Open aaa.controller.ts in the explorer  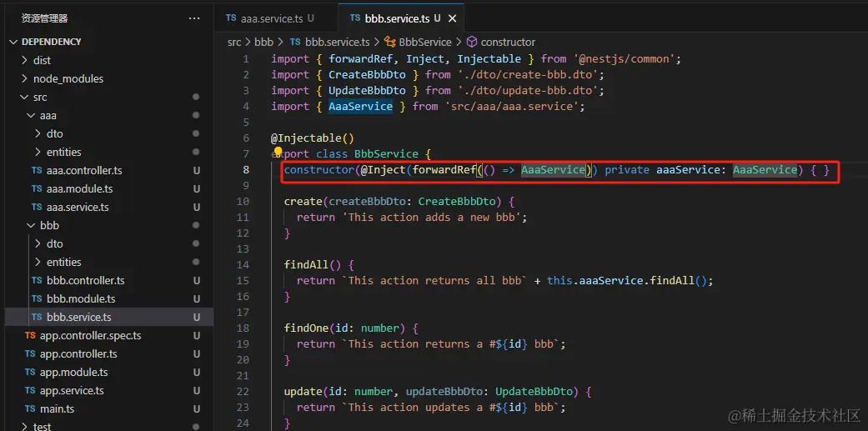click(x=84, y=170)
